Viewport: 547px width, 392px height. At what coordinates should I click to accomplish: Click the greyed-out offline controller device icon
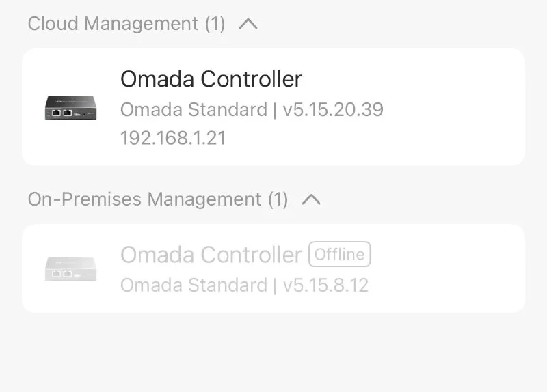coord(70,268)
